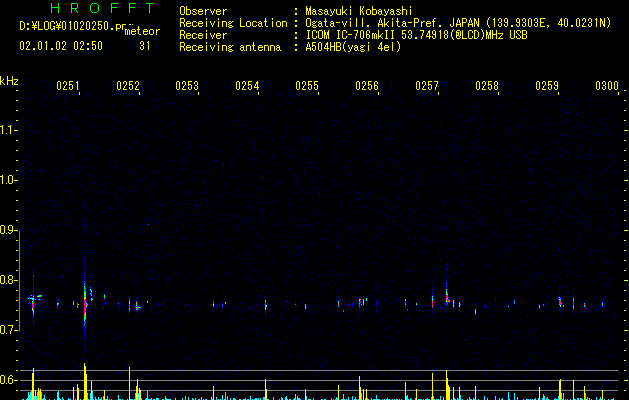Click the 0258 time marker
Image resolution: width=629 pixels, height=400 pixels.
click(x=487, y=85)
